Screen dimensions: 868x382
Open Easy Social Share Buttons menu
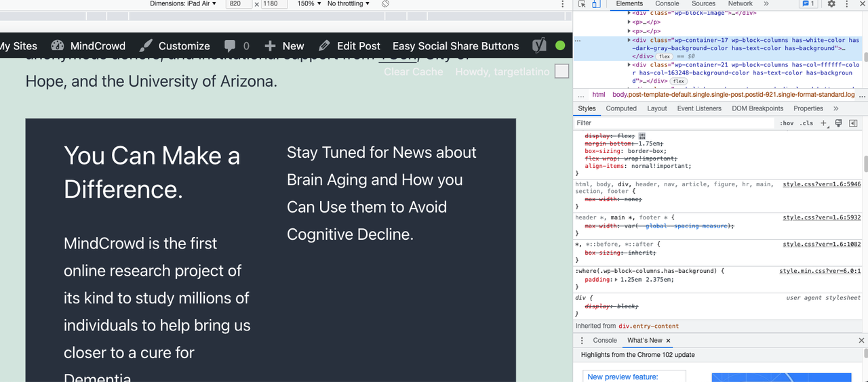point(456,46)
